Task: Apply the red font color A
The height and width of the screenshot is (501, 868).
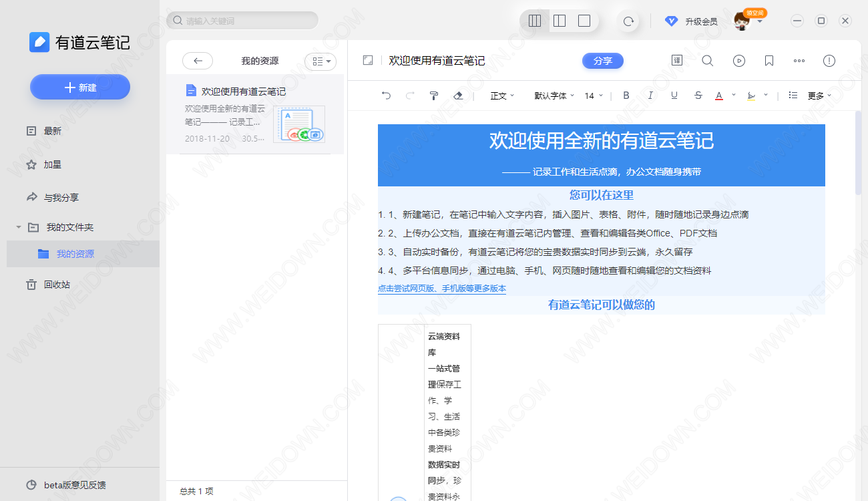Action: 719,96
